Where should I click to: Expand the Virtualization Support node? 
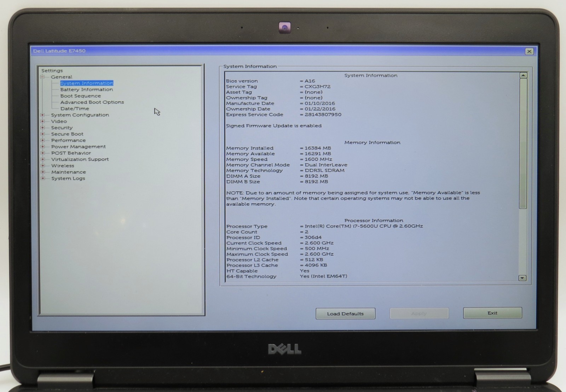[42, 159]
